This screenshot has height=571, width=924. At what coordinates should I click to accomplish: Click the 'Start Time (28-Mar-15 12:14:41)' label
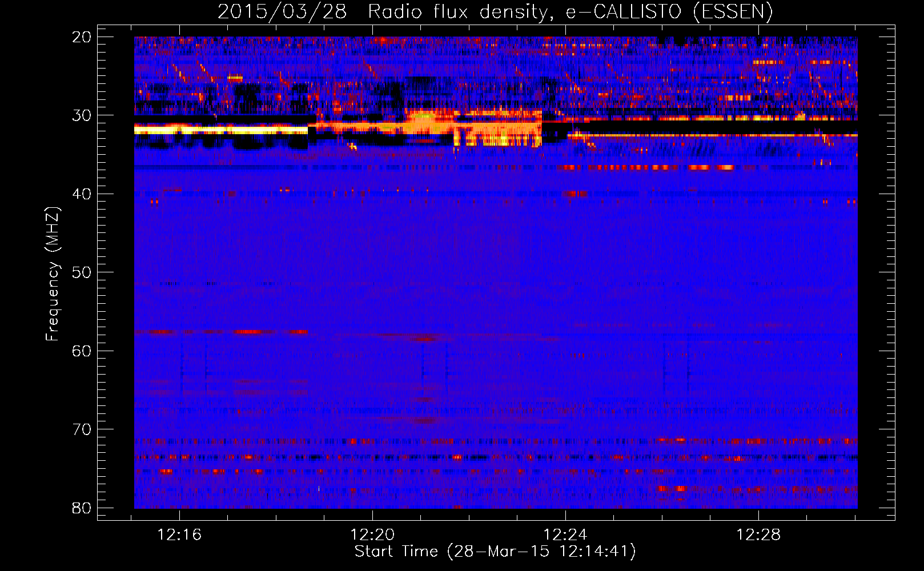(495, 552)
